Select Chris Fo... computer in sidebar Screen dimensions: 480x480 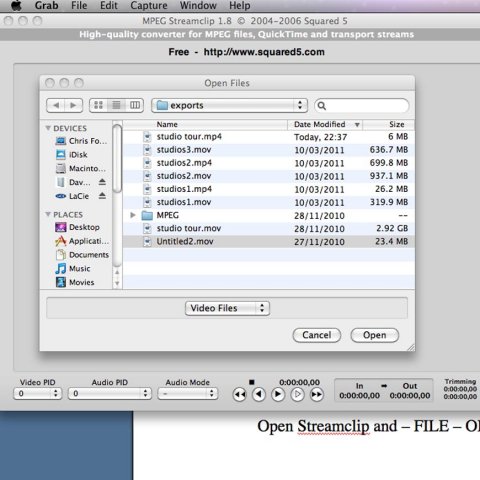(81, 141)
